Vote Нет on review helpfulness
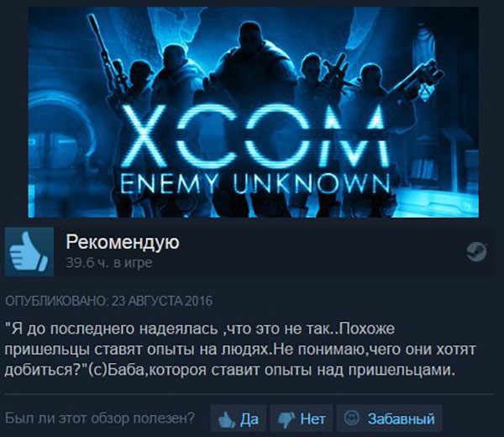The image size is (504, 437). click(x=302, y=418)
